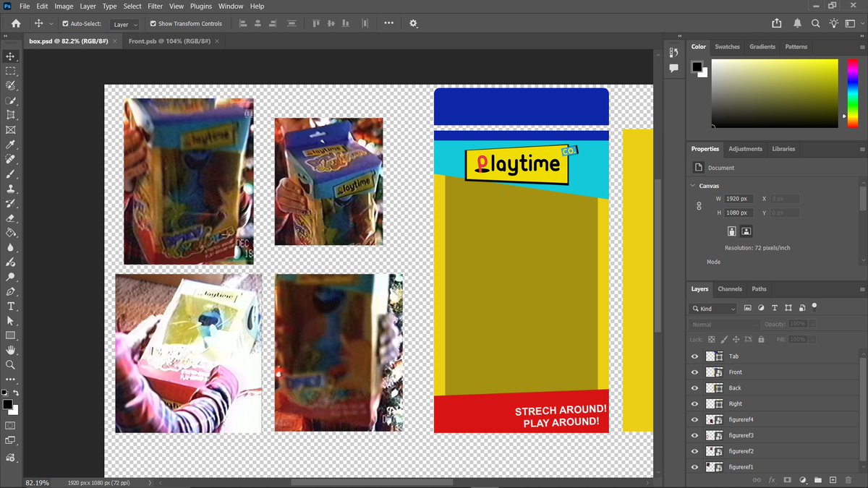Collapse the Canvas section chevron
This screenshot has height=488, width=868.
pos(694,186)
